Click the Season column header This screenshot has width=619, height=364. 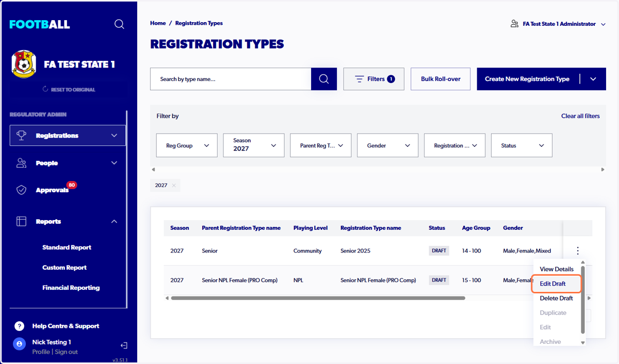click(180, 228)
